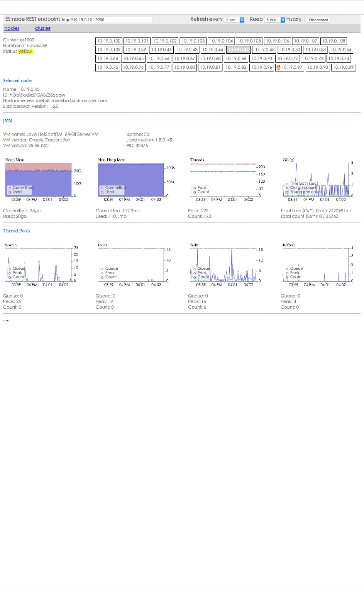Click the 'Peak: 222' threads value

[198, 211]
